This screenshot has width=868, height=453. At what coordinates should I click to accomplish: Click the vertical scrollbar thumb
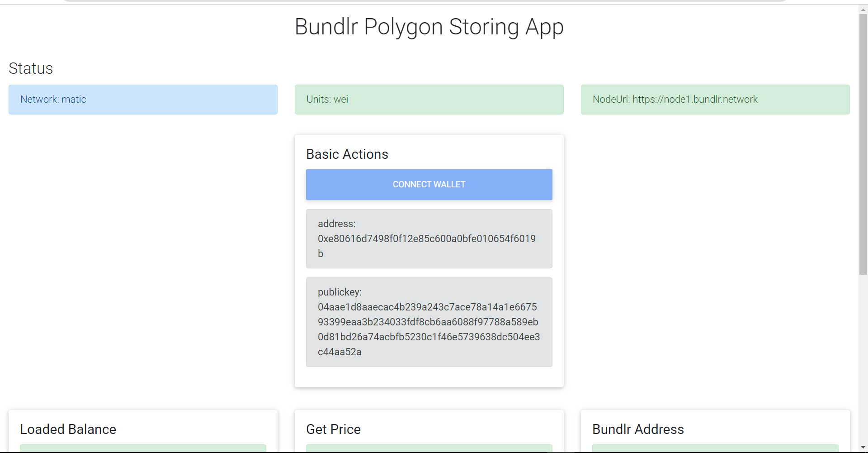[x=863, y=144]
